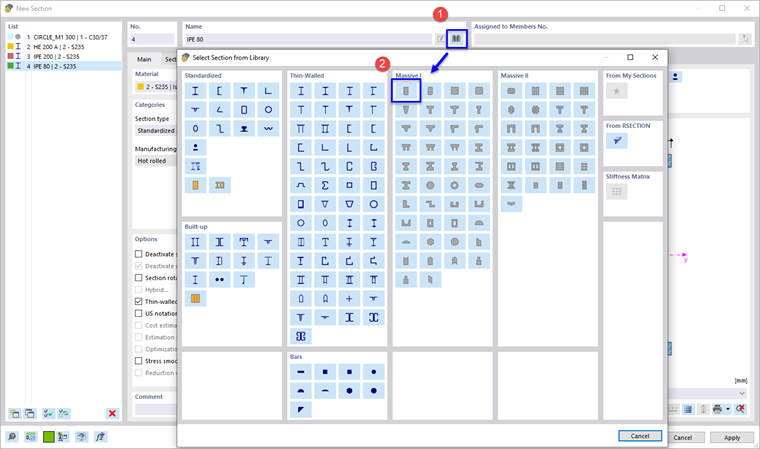The image size is (760, 449).
Task: Select the first rectangle icon in Massive I
Action: coord(406,91)
